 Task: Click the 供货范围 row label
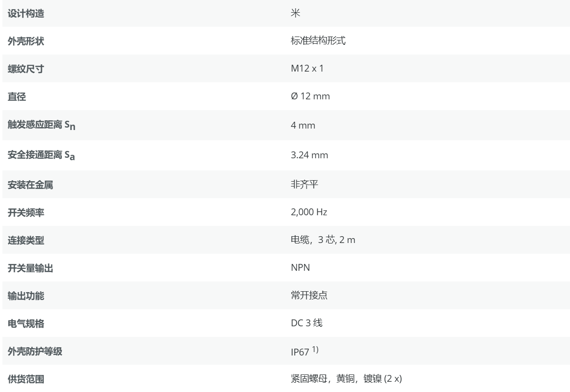click(x=26, y=379)
